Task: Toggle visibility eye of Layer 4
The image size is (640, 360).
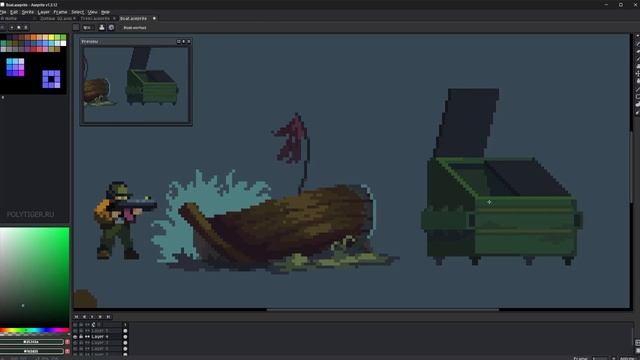Action: (75, 337)
